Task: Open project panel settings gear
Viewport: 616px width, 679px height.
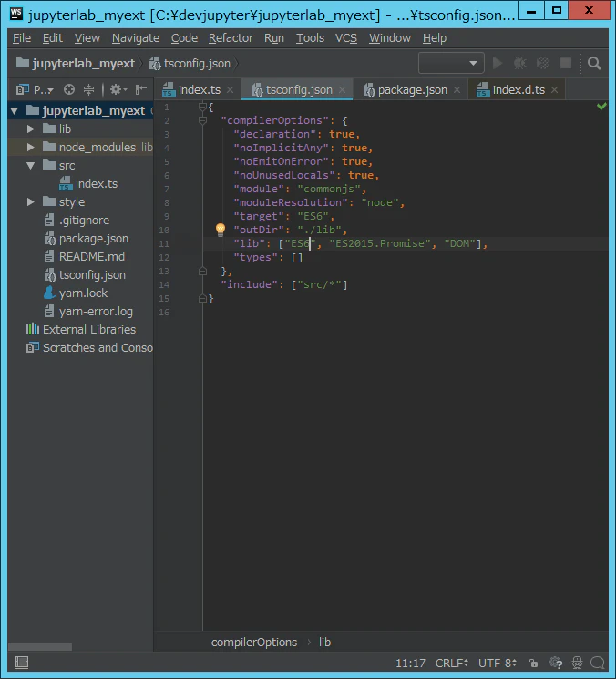Action: 118,89
